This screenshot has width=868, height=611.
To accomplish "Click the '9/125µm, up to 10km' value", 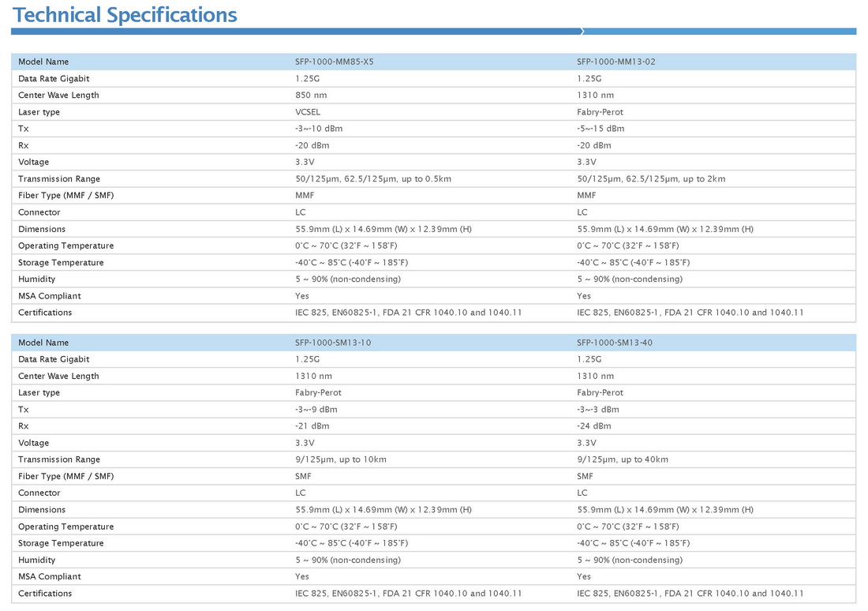I will pyautogui.click(x=341, y=459).
